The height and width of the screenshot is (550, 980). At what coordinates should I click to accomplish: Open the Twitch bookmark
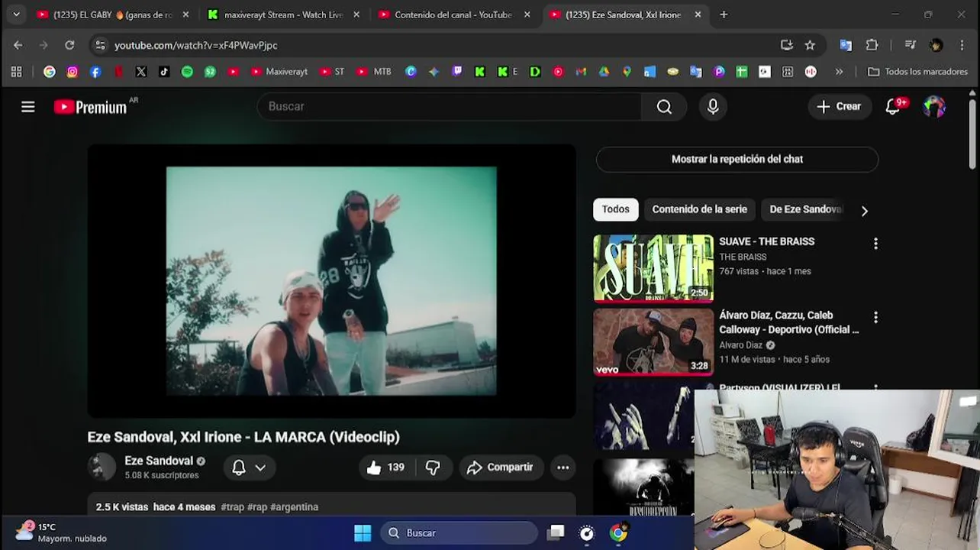[x=457, y=72]
